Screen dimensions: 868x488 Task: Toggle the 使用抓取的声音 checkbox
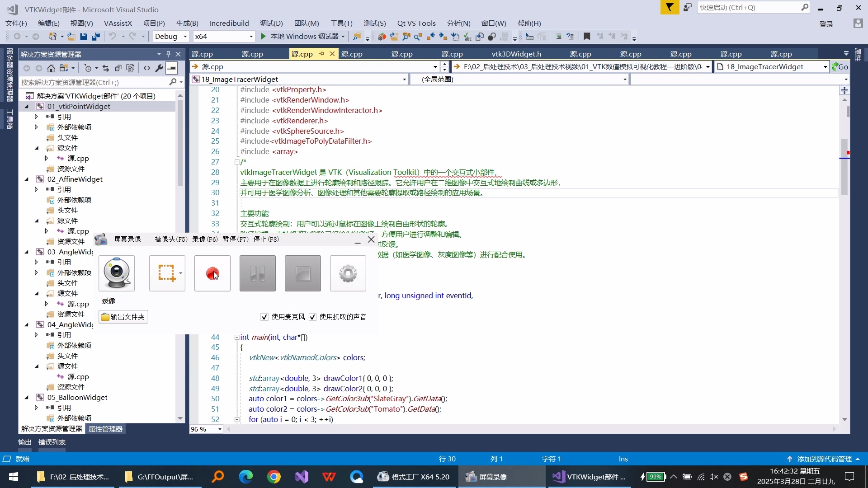point(312,317)
